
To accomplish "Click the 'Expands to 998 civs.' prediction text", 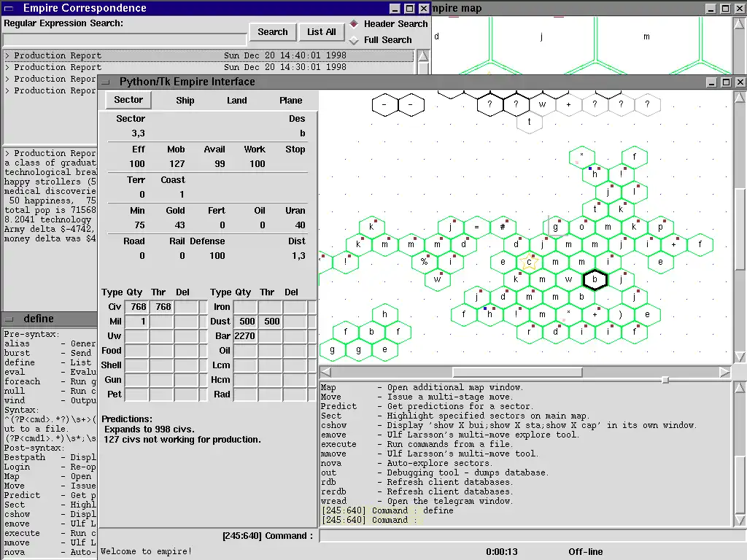I will pos(150,429).
